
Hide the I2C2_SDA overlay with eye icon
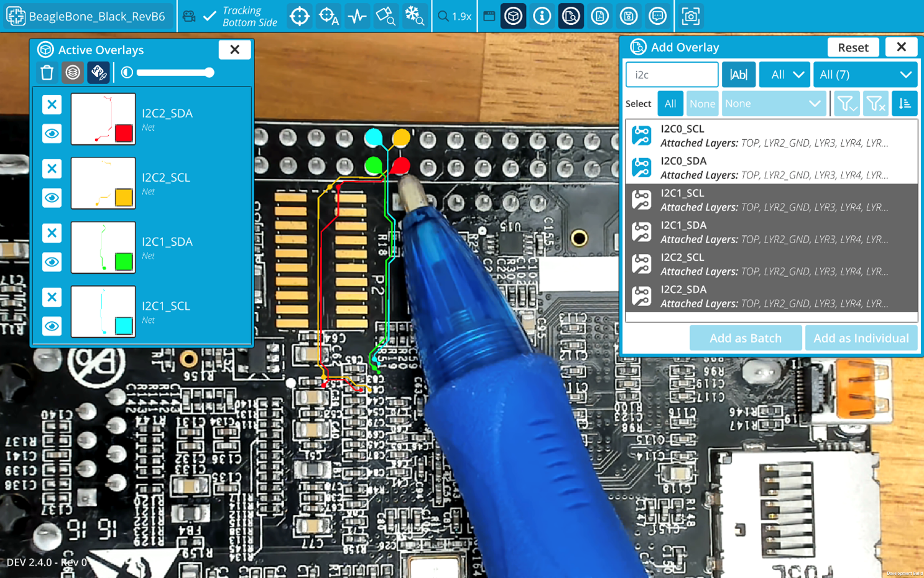tap(52, 134)
